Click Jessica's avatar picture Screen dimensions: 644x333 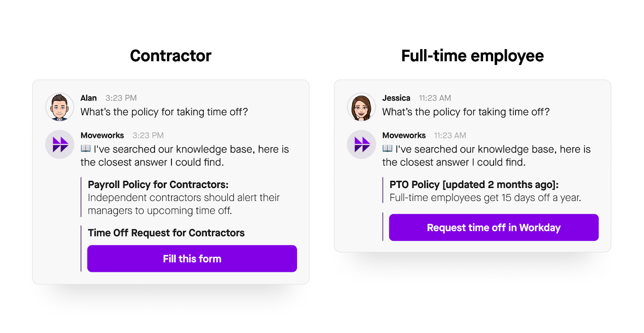(361, 107)
